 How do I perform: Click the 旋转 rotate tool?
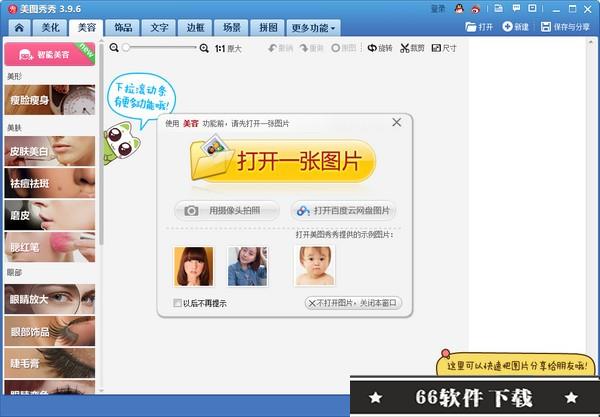tap(380, 48)
